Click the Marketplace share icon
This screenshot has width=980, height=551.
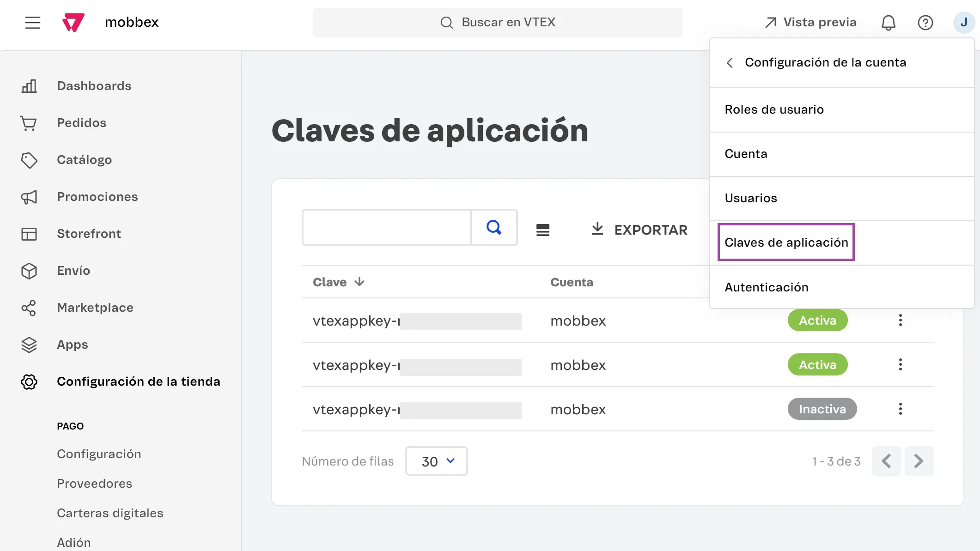29,308
